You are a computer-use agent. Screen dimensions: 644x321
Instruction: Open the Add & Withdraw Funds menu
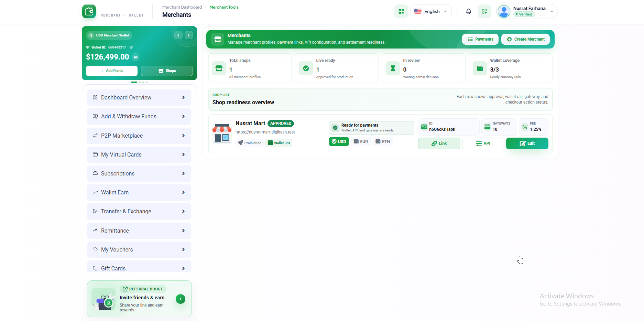139,117
